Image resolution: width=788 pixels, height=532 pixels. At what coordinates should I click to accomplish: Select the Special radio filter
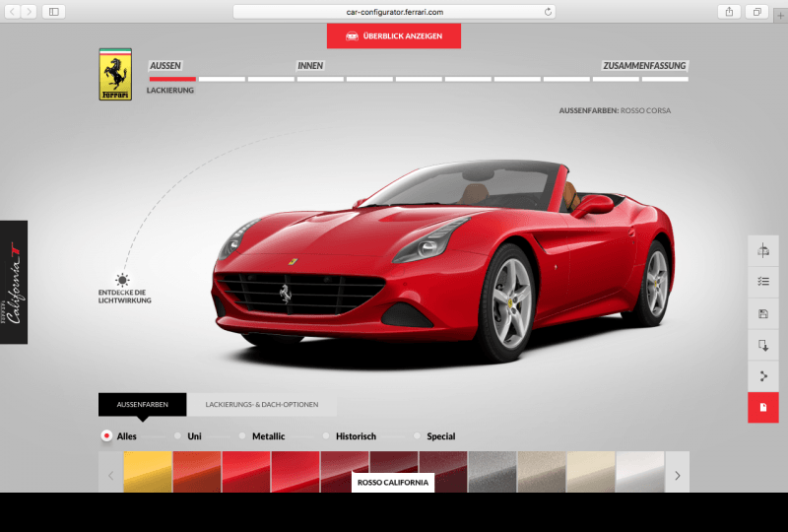coord(417,436)
